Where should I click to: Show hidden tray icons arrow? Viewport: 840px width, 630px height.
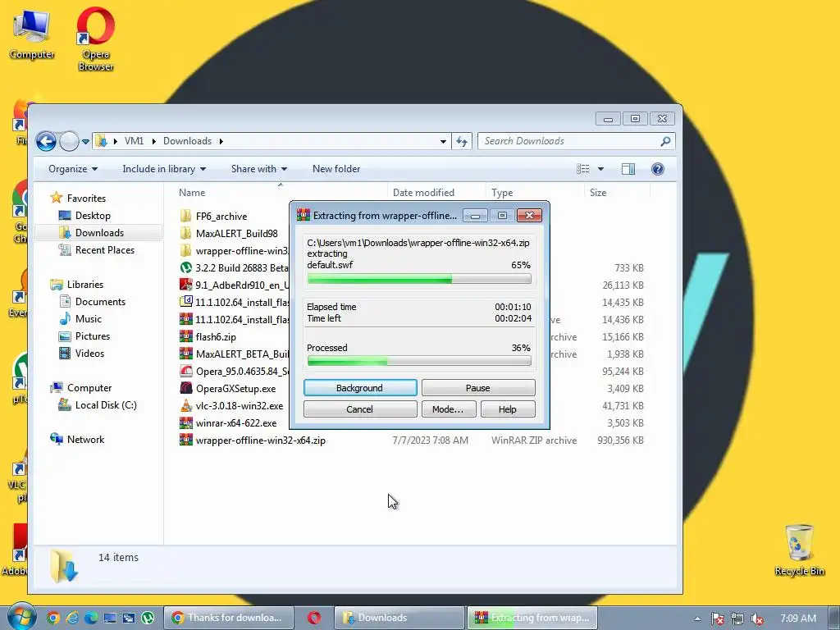pos(697,619)
